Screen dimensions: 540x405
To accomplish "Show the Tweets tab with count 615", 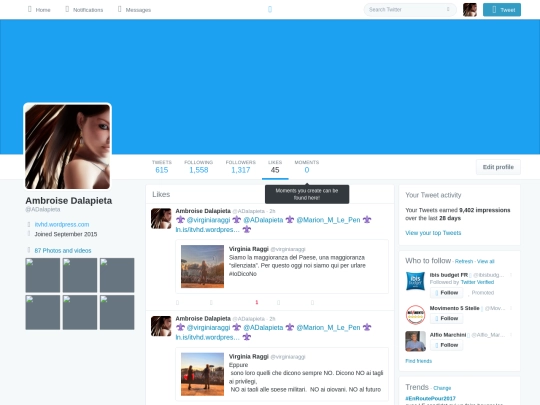I will (162, 167).
